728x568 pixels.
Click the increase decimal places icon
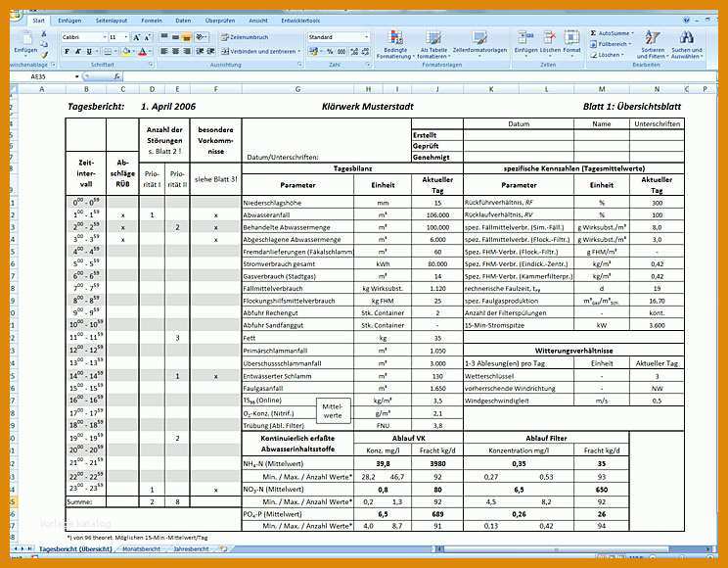click(x=354, y=51)
